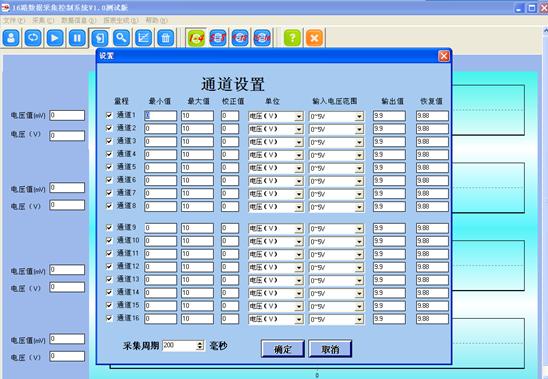Click the 确定 button

point(283,349)
